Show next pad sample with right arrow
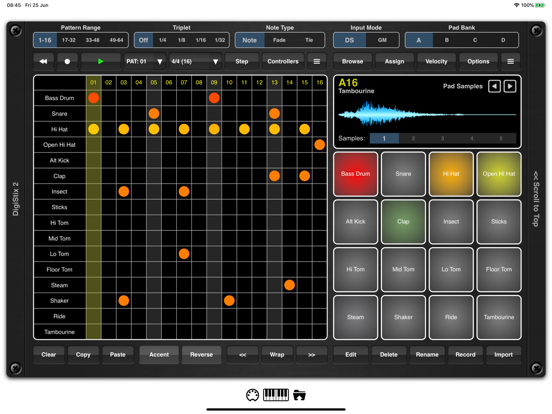Viewport: 552px width, 414px height. (x=510, y=86)
